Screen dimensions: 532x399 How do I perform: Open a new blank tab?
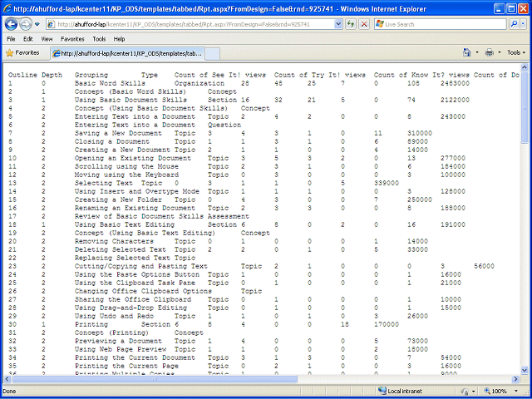213,54
